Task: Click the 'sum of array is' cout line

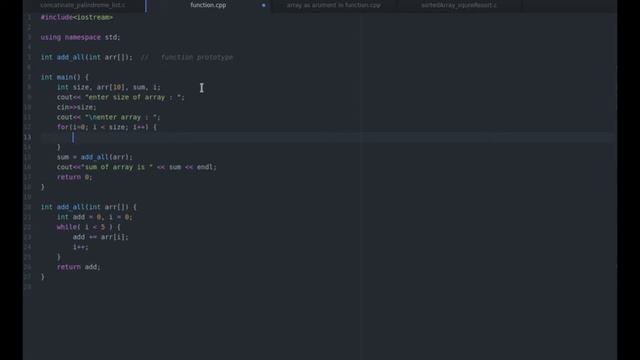Action: tap(137, 167)
